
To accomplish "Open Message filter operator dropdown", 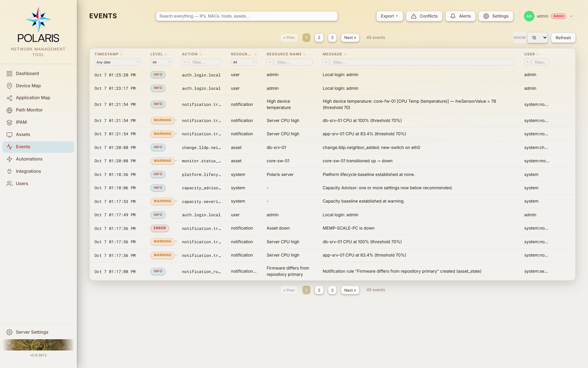I will tap(326, 62).
